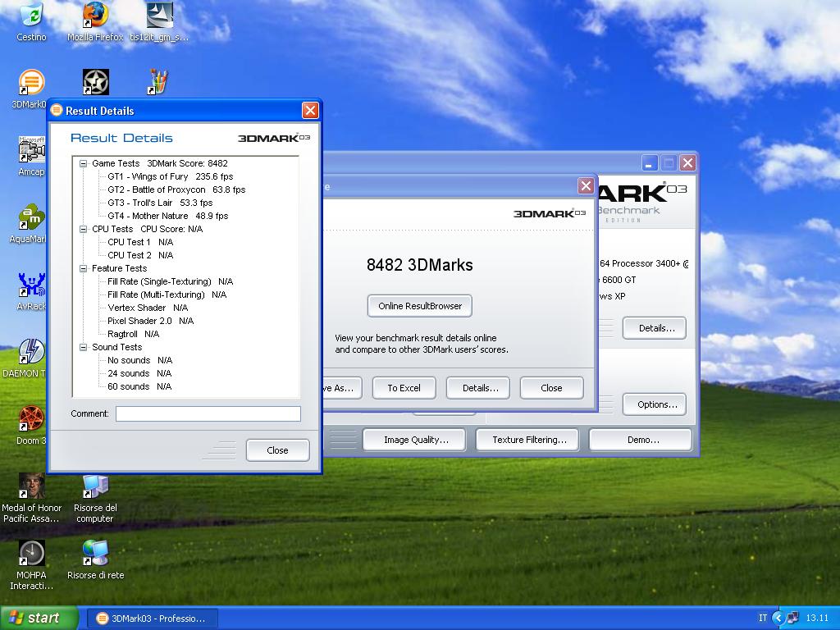
Task: Collapse the Sound Tests tree node
Action: (83, 347)
